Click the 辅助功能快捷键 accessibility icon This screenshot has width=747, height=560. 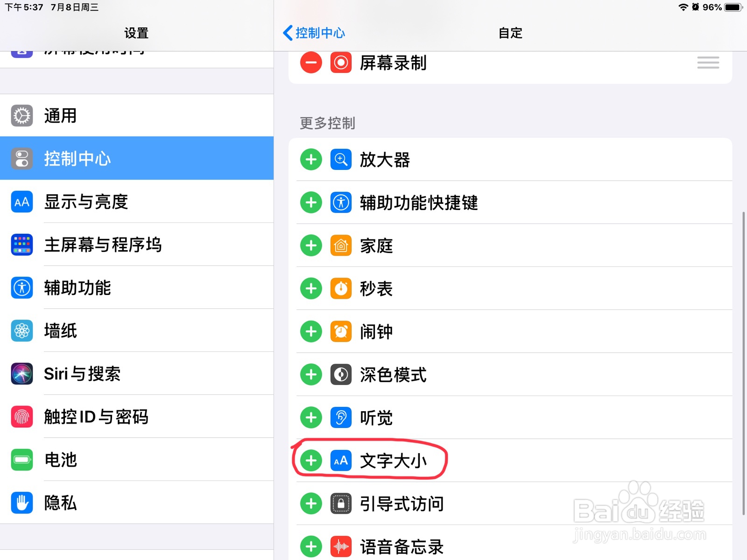click(x=341, y=203)
